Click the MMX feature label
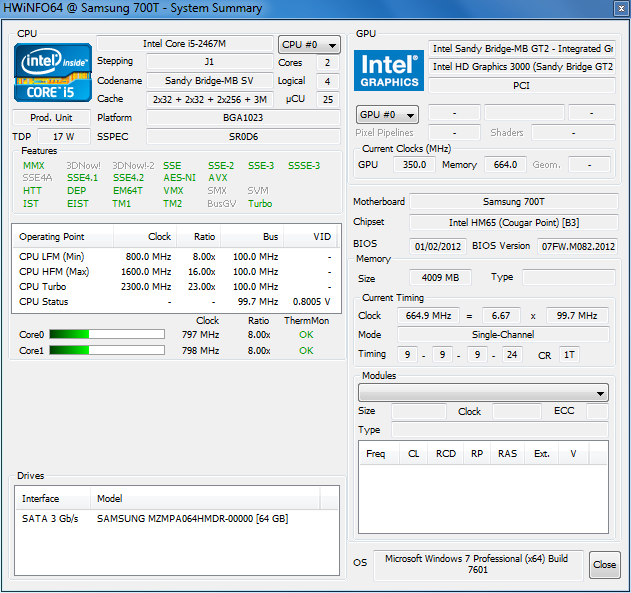This screenshot has width=631, height=593. click(x=34, y=166)
